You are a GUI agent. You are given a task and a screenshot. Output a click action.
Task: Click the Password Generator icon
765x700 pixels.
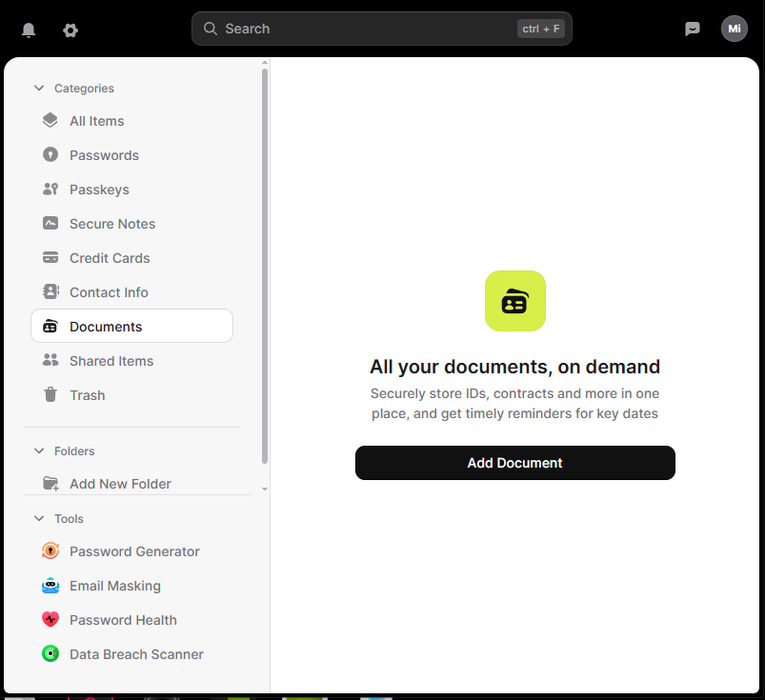(50, 551)
